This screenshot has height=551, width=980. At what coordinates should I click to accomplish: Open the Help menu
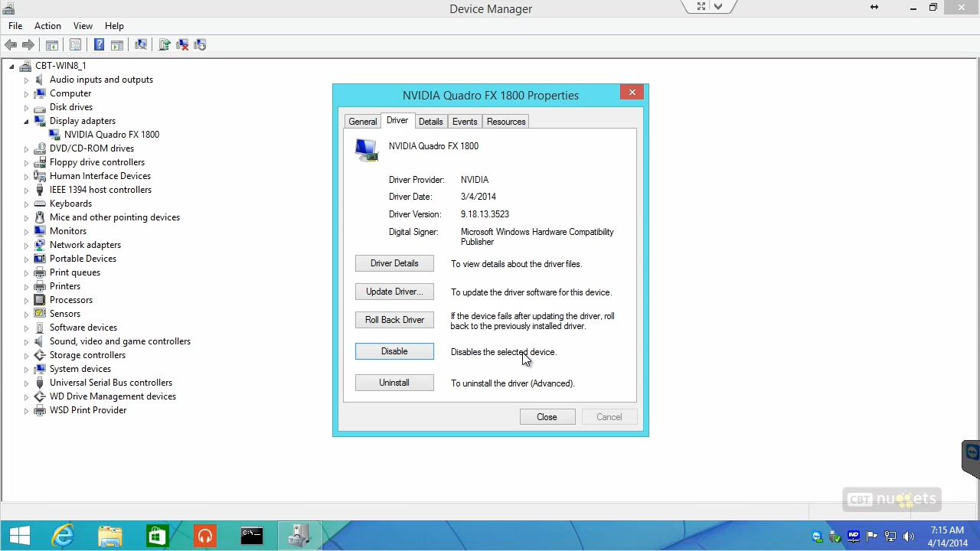coord(114,26)
